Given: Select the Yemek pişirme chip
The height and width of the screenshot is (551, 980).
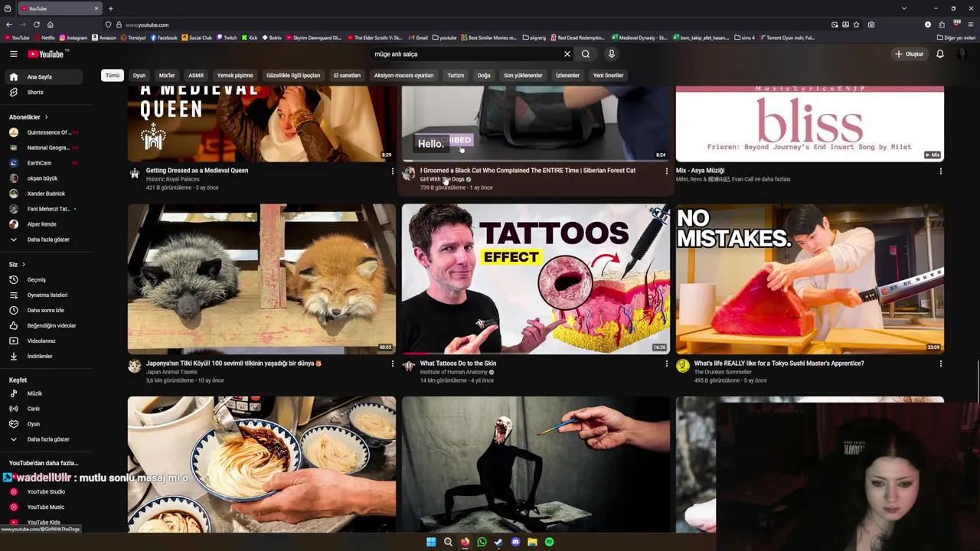Looking at the screenshot, I should pyautogui.click(x=235, y=75).
